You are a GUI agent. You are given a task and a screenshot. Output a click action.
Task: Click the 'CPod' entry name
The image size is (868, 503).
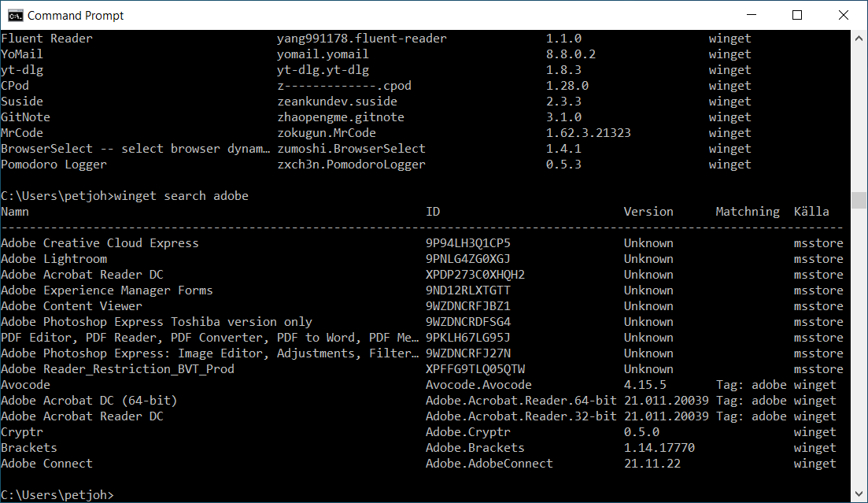click(x=15, y=86)
